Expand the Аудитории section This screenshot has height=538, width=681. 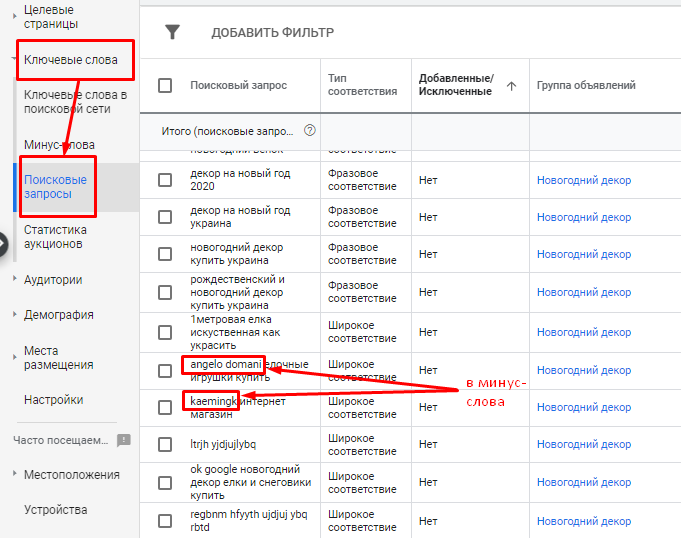click(x=53, y=280)
